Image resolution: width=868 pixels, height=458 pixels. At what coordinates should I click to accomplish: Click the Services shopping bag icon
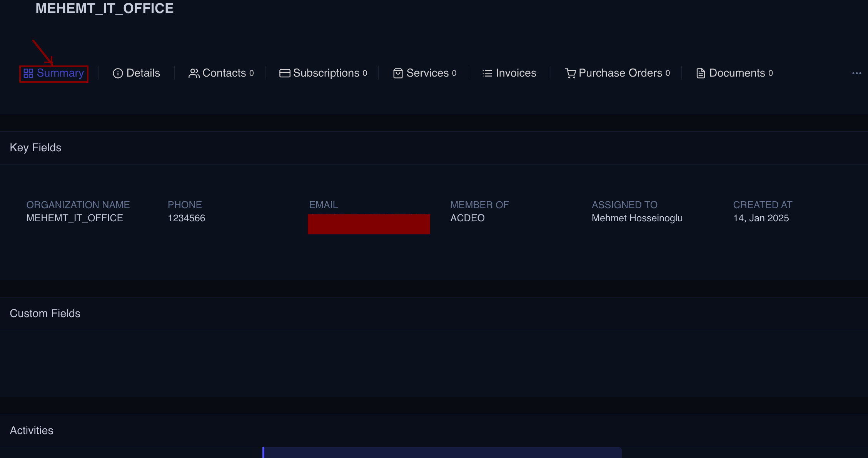click(x=398, y=73)
